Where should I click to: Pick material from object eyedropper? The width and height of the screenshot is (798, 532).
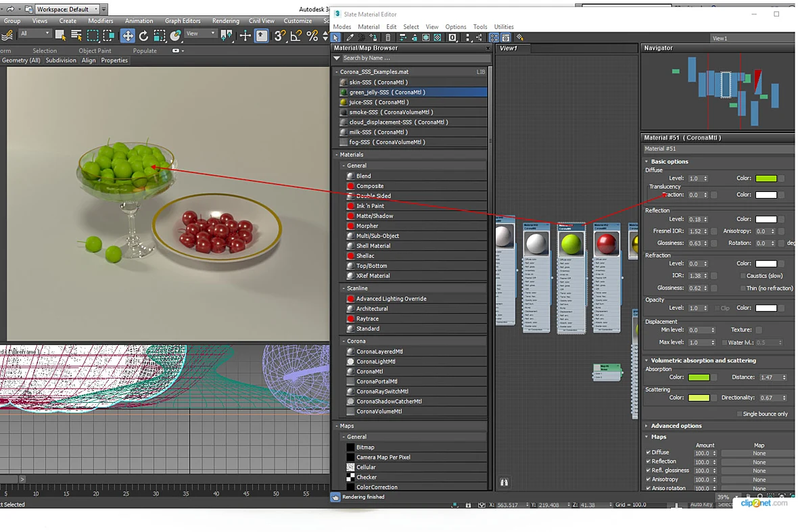coord(350,38)
